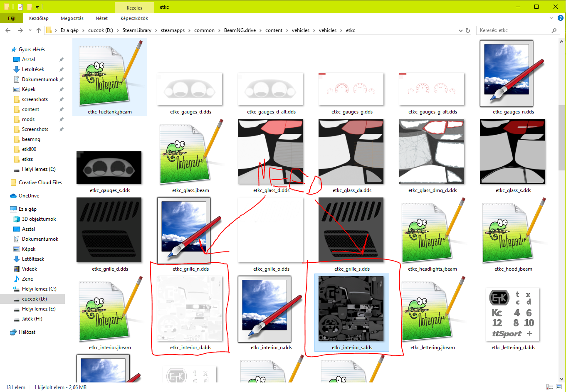
Task: Open OneDrive in navigation pane
Action: [29, 196]
